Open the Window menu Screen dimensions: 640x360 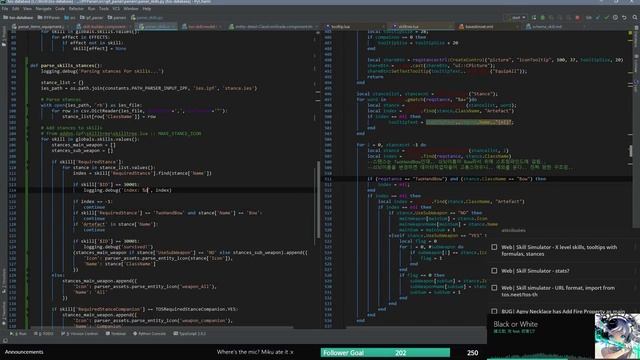(x=131, y=9)
